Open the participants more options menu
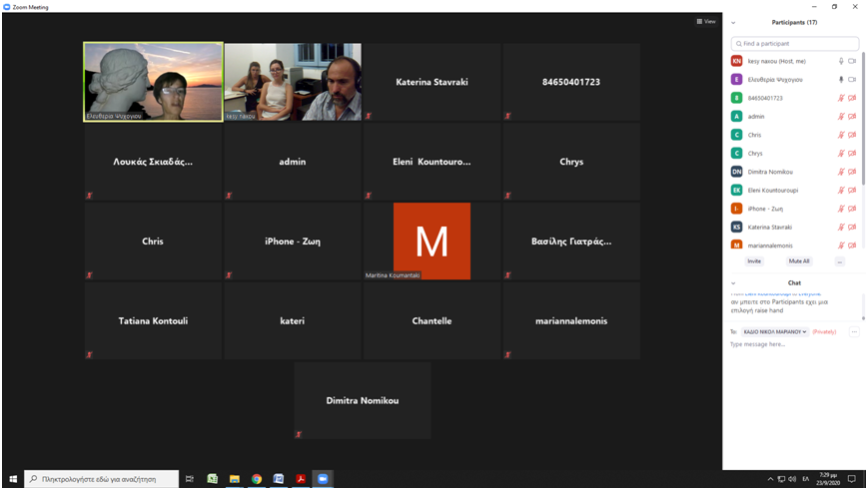The height and width of the screenshot is (490, 868). coord(840,261)
